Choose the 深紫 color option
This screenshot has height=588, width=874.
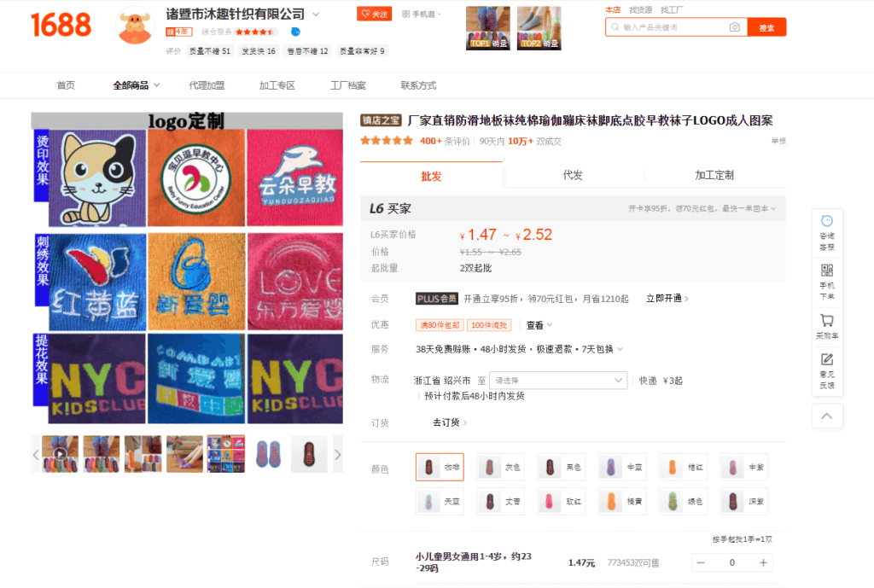pos(744,502)
